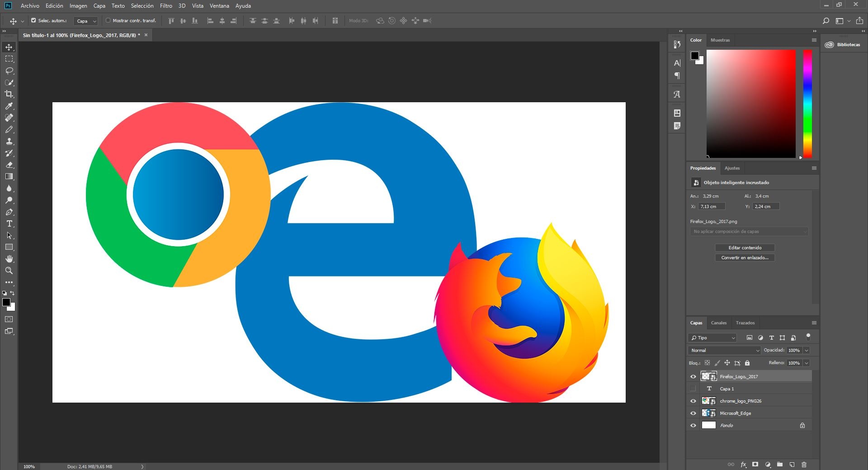Select the Move tool in the toolbar

click(9, 47)
